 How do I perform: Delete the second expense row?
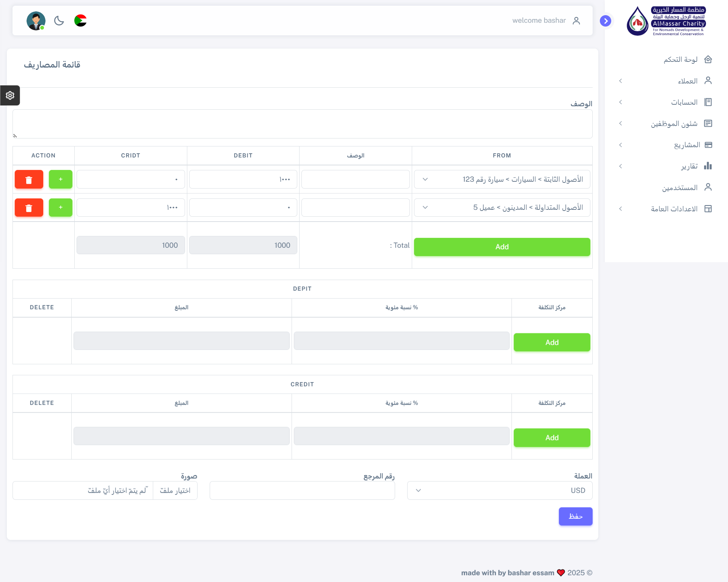[x=29, y=208]
